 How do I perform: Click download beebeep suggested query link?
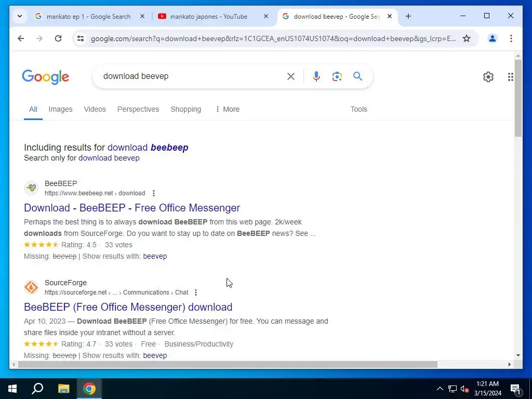148,148
